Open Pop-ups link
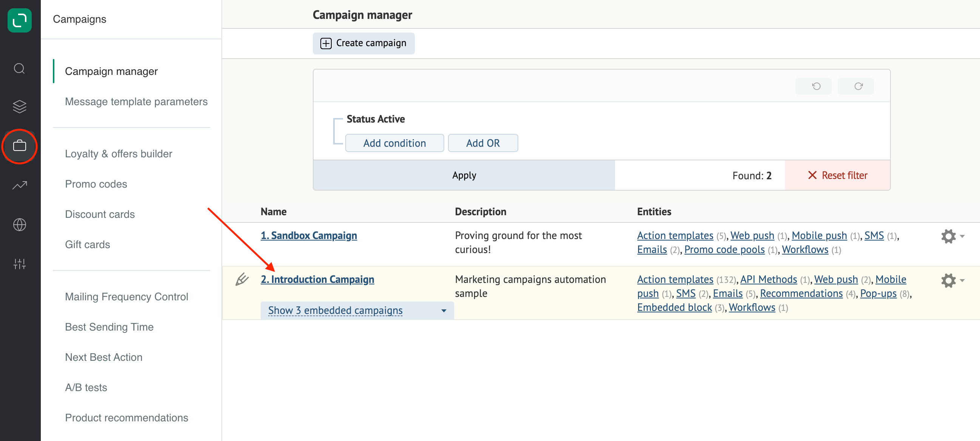This screenshot has height=441, width=980. pyautogui.click(x=878, y=293)
